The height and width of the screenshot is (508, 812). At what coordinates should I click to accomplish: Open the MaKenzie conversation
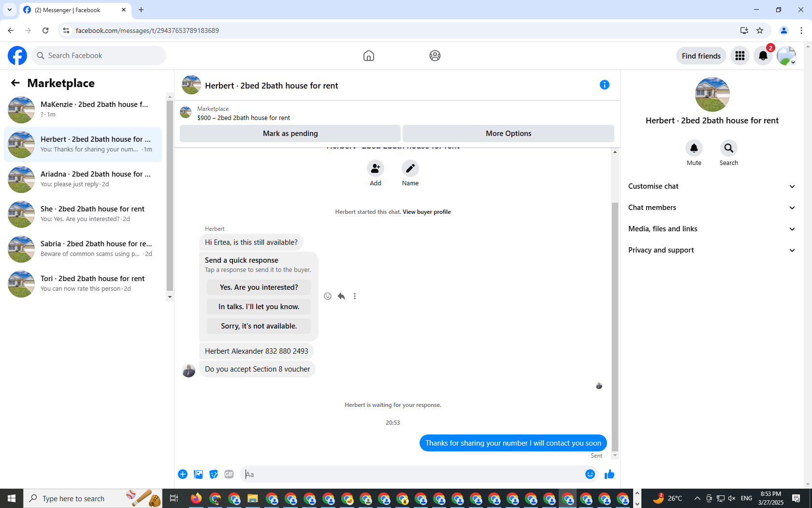click(x=83, y=110)
